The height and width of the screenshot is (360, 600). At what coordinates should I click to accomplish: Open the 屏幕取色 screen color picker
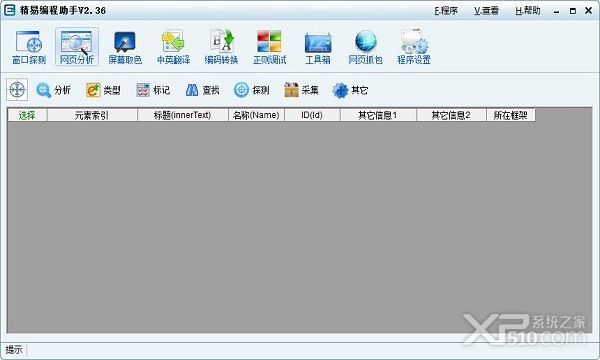click(125, 47)
